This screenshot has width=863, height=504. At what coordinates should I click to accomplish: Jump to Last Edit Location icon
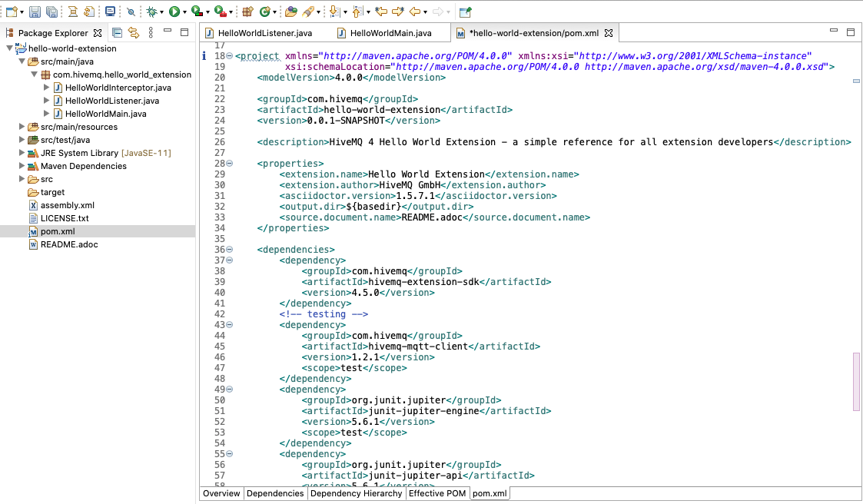coord(381,12)
